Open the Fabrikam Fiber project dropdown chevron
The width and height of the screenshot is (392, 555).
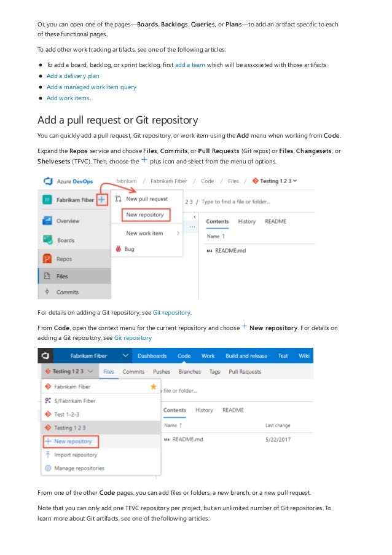pyautogui.click(x=125, y=355)
